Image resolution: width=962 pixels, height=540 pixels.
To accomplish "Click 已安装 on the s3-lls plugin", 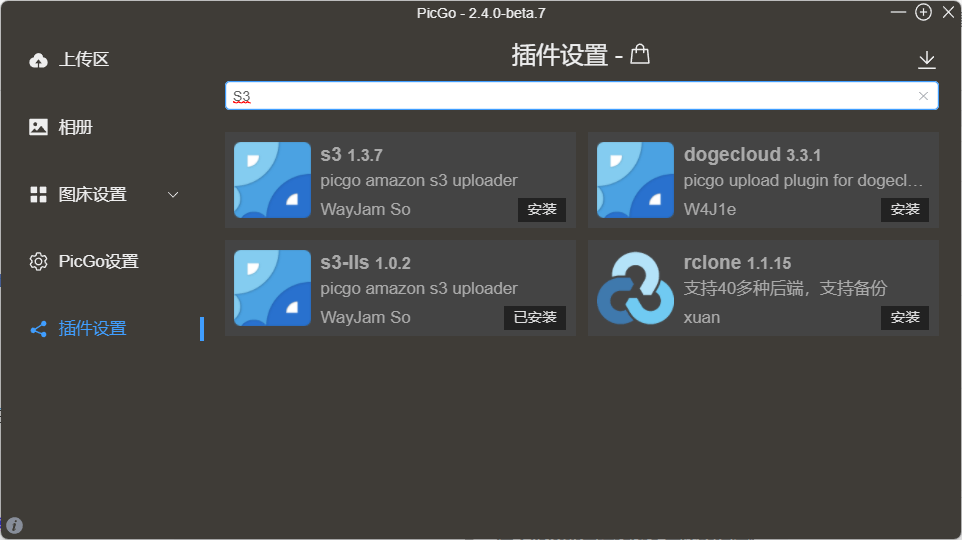I will pyautogui.click(x=535, y=317).
